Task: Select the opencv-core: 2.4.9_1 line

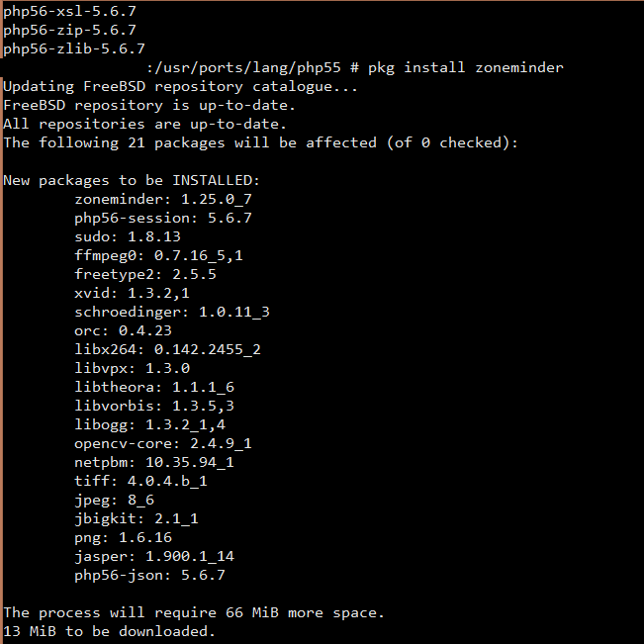Action: tap(163, 443)
